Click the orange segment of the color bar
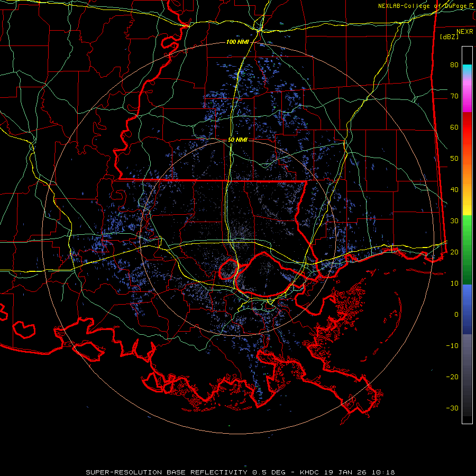Viewport: 476px width, 476px height. coord(467,173)
